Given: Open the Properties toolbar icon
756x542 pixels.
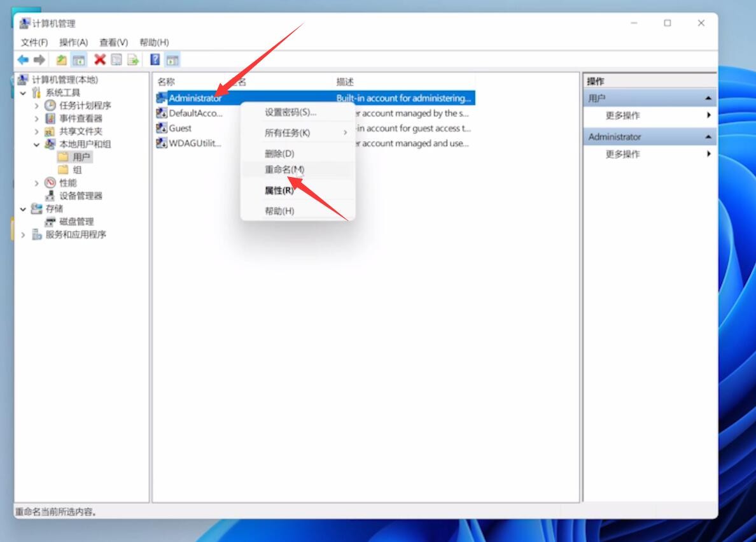Looking at the screenshot, I should 116,60.
